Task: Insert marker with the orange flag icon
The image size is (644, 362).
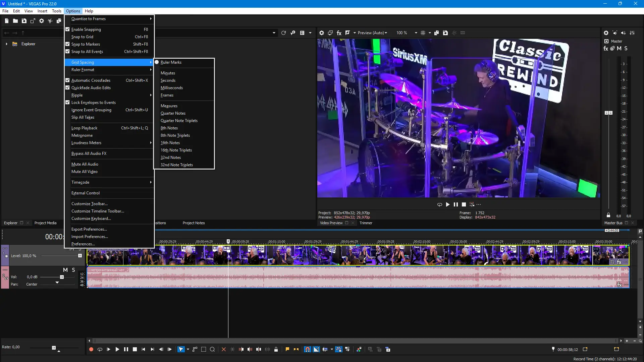Action: [x=287, y=349]
